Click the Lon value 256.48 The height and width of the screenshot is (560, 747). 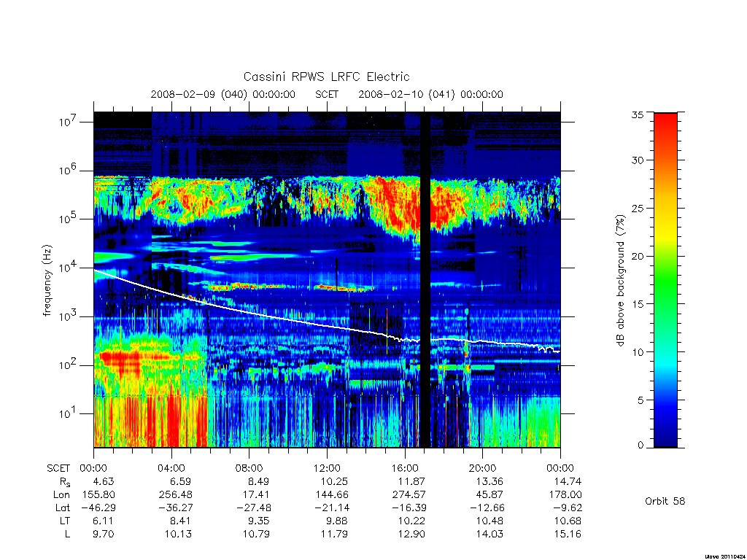(177, 495)
